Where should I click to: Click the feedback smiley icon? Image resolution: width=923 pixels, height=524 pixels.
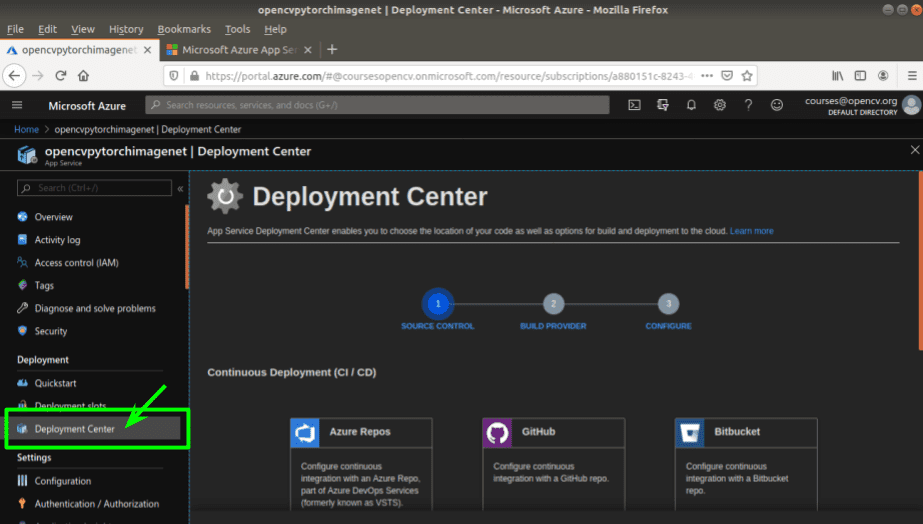[x=777, y=105]
